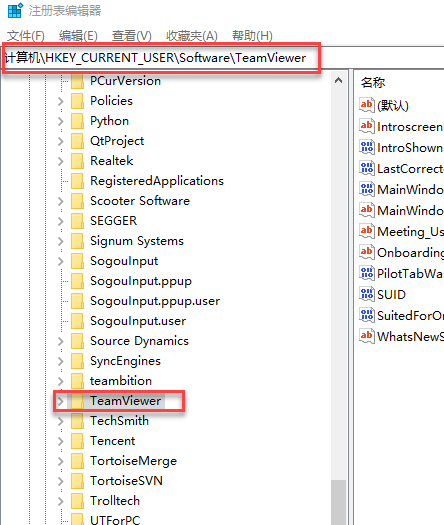Open the 文件(F) menu
Image resolution: width=444 pixels, height=525 pixels.
[x=26, y=35]
